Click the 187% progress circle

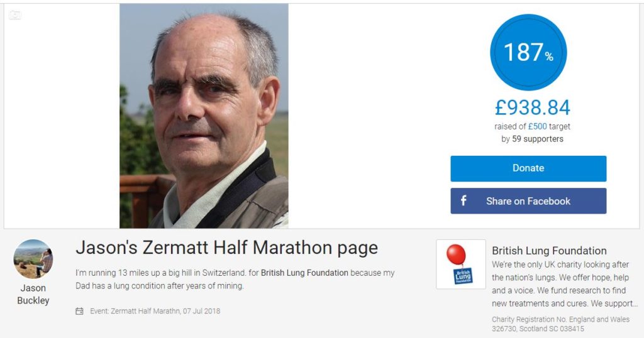(x=528, y=52)
